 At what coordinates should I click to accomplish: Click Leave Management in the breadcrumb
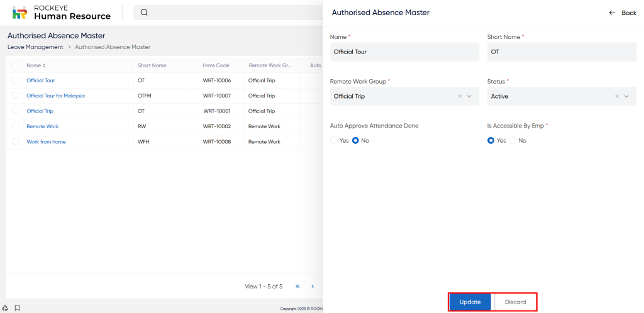(x=35, y=47)
